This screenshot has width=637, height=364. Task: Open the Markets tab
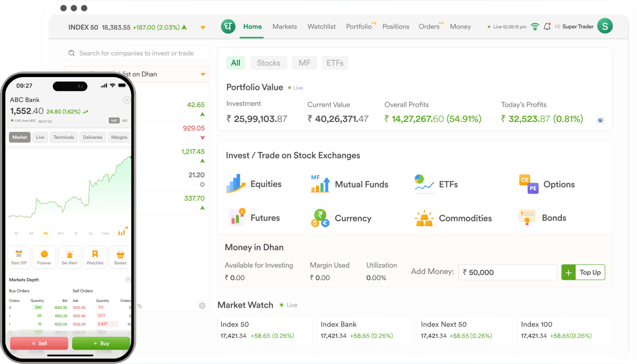tap(285, 27)
